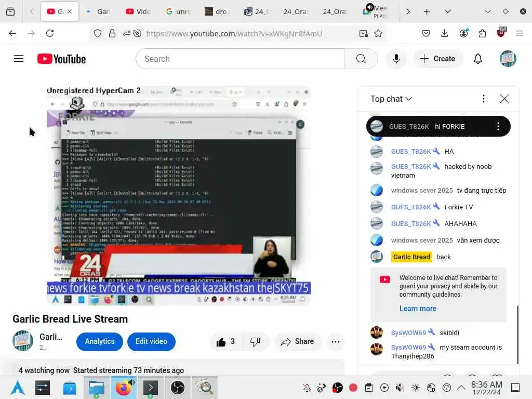
Task: Mute the audio-playing 'Mee' tab
Action: [369, 7]
